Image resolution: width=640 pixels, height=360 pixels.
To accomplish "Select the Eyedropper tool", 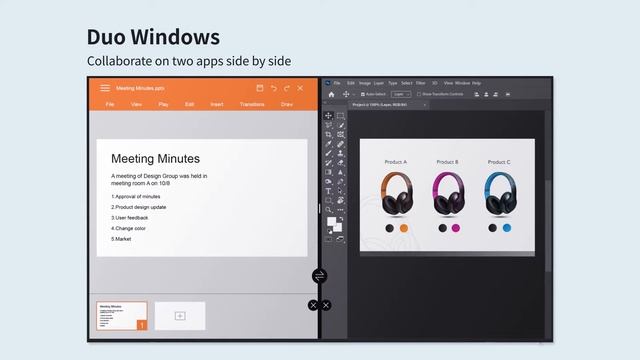I will pyautogui.click(x=328, y=144).
